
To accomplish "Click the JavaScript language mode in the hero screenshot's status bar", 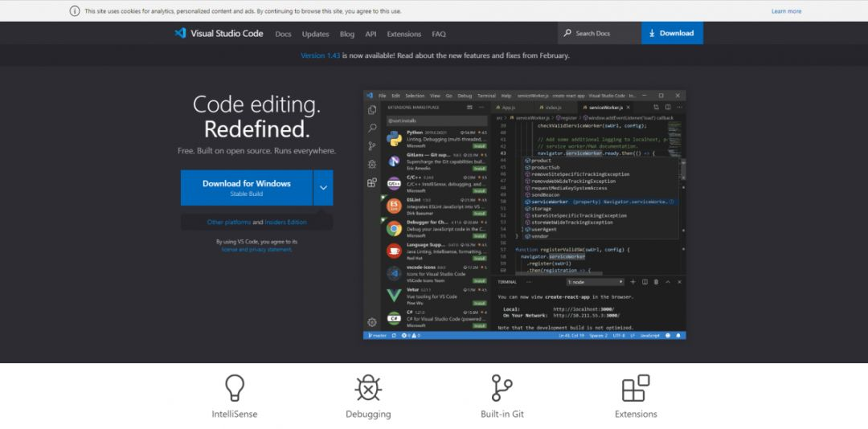I will 650,336.
